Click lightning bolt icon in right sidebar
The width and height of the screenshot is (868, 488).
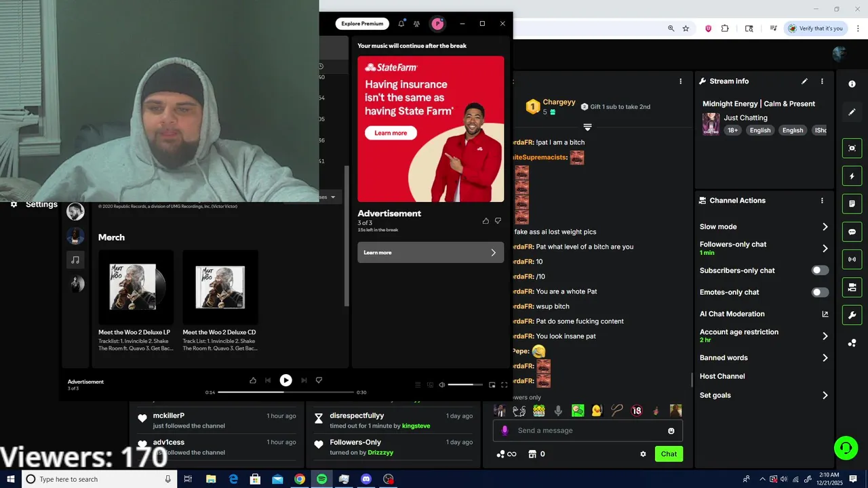pyautogui.click(x=852, y=176)
